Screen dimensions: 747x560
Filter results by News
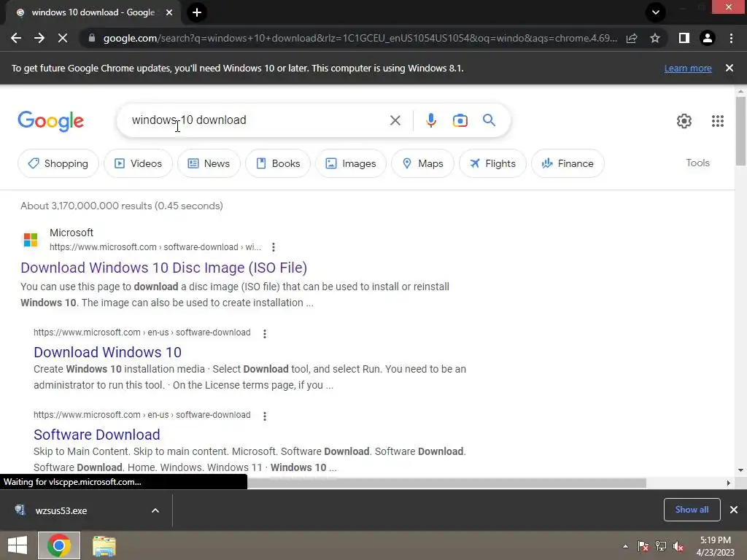(209, 163)
